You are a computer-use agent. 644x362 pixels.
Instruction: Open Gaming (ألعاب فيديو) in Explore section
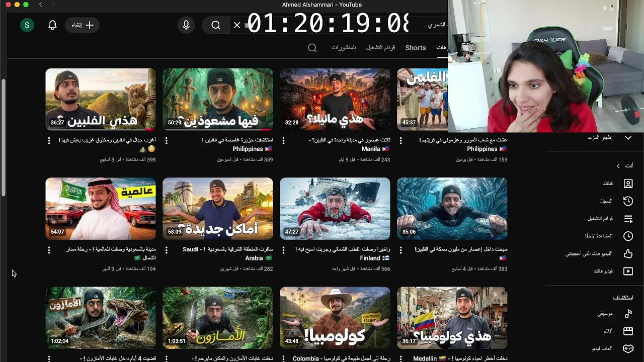pyautogui.click(x=628, y=348)
